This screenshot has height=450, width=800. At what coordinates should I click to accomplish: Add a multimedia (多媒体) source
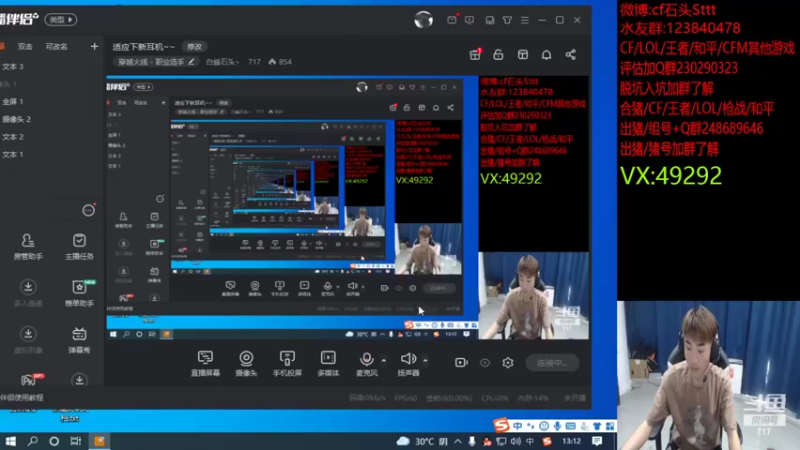(328, 363)
